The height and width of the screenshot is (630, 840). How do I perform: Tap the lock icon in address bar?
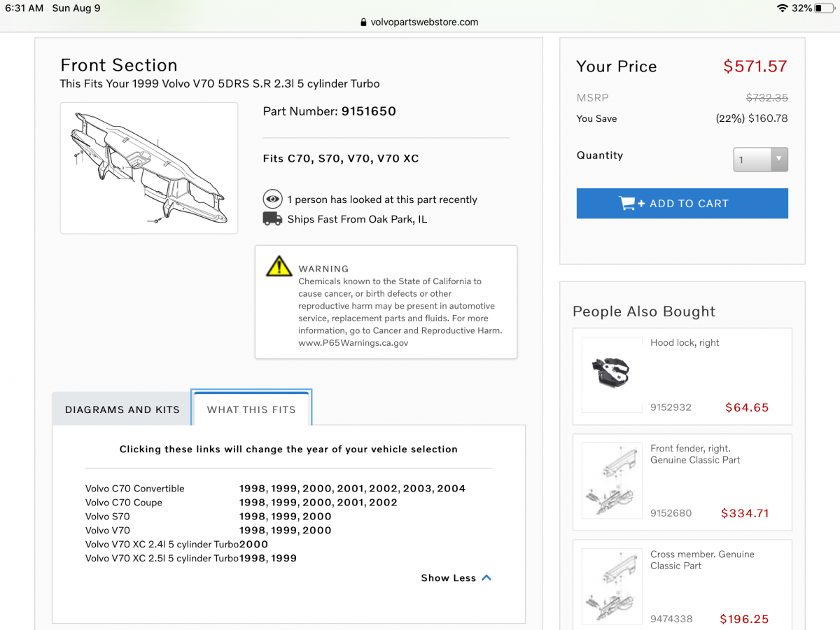(363, 22)
